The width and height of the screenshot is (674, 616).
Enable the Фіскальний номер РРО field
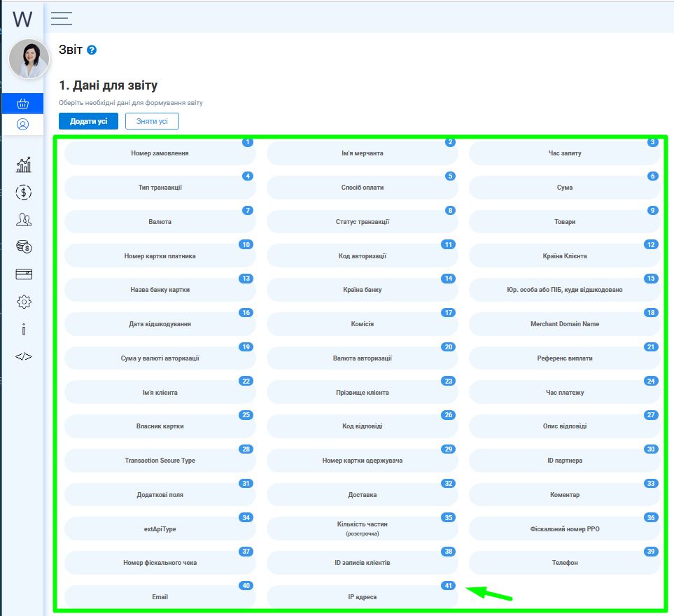point(565,528)
